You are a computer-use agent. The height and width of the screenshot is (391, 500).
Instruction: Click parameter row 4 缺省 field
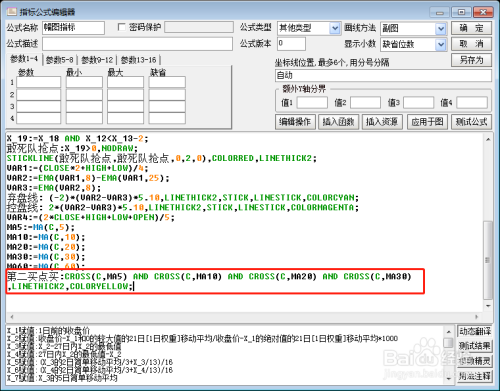[x=167, y=118]
